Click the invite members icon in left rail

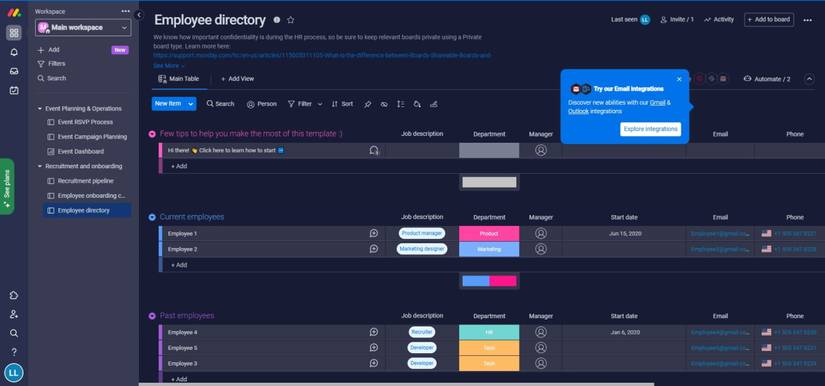[x=14, y=314]
